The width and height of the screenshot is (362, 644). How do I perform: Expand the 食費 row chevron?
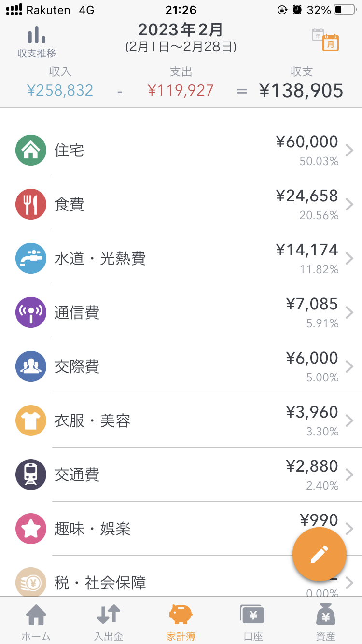pyautogui.click(x=349, y=205)
